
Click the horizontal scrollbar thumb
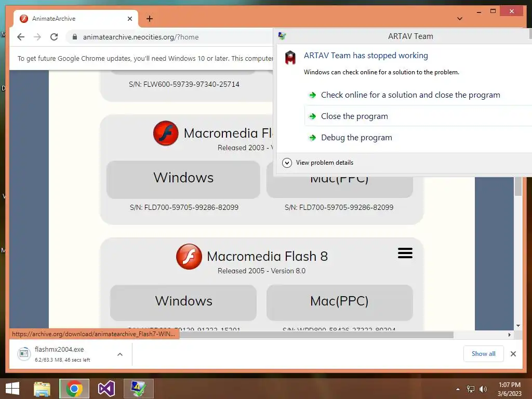[x=316, y=335]
